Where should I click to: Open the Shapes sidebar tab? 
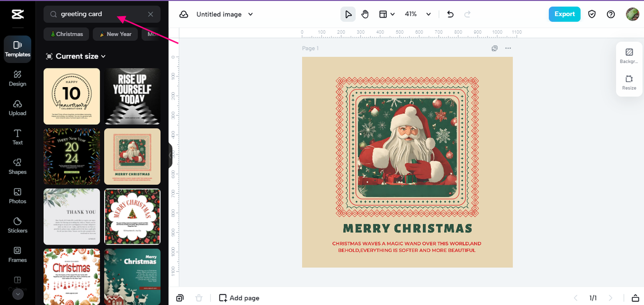(18, 167)
